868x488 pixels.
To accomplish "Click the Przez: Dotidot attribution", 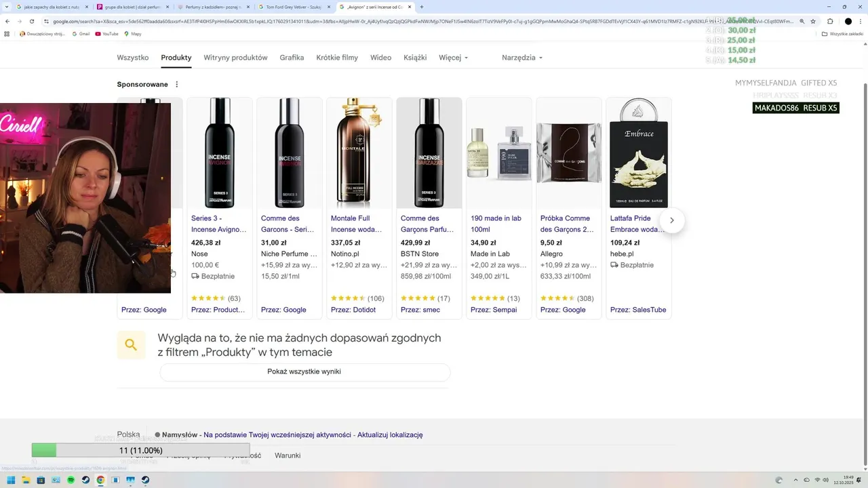I will 353,310.
